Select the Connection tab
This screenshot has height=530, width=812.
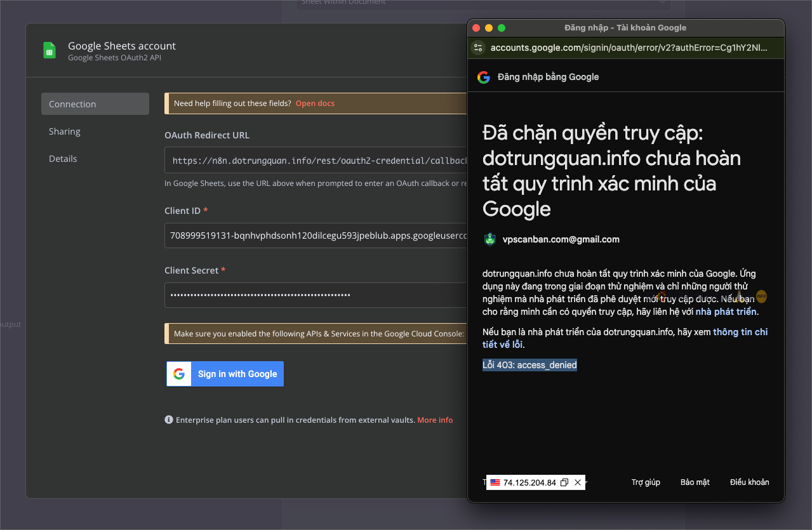click(x=95, y=104)
